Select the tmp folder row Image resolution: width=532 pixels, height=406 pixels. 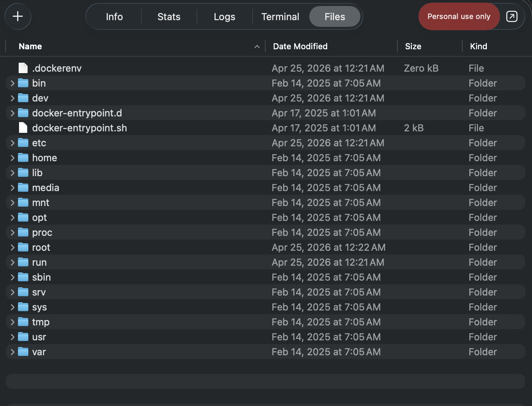tap(149, 322)
